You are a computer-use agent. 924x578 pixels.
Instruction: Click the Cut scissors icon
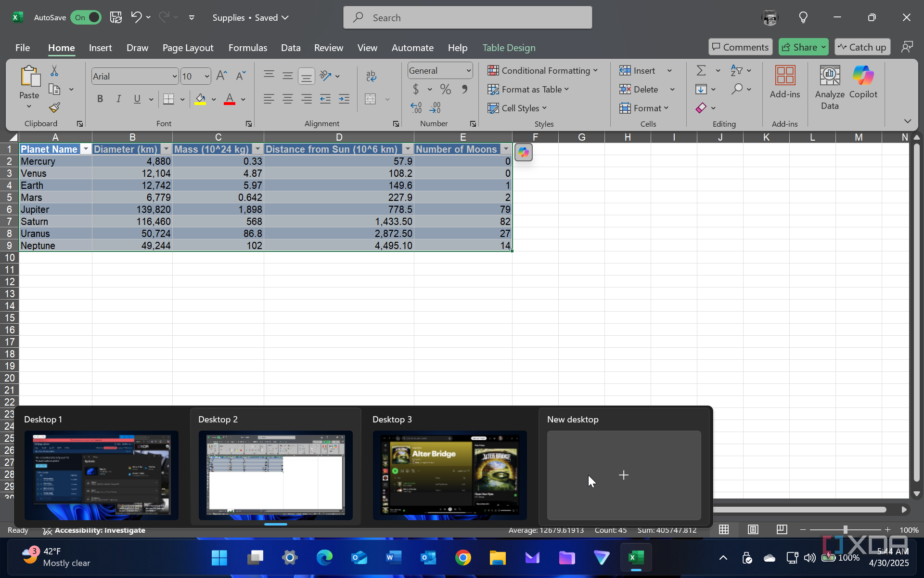tap(54, 71)
